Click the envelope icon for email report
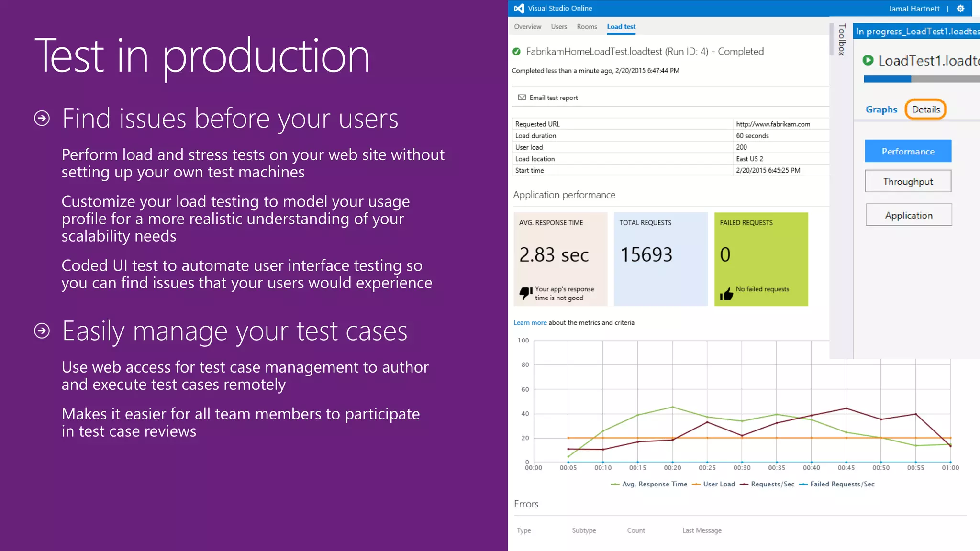Viewport: 980px width, 551px height. (x=522, y=98)
